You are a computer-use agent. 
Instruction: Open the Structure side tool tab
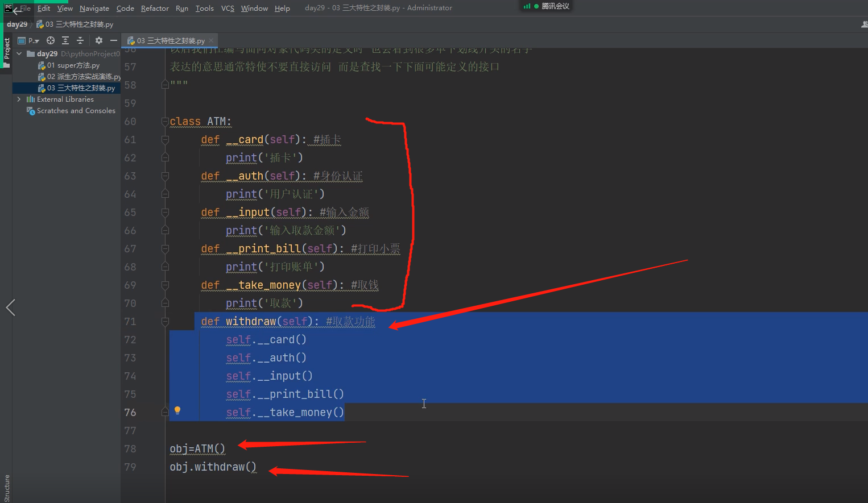tap(7, 488)
